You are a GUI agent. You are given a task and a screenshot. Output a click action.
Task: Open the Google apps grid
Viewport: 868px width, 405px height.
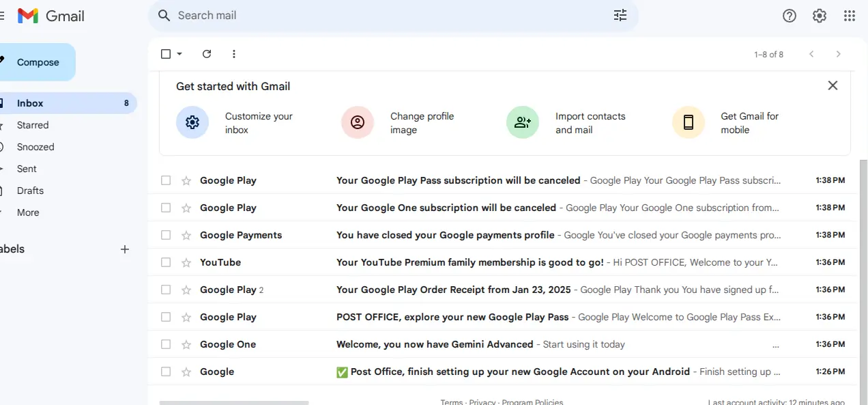coord(850,16)
